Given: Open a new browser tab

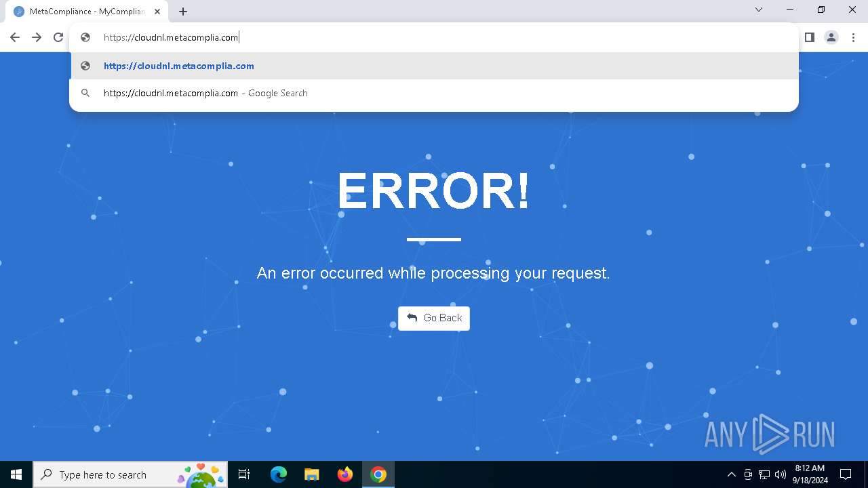Looking at the screenshot, I should pos(183,12).
